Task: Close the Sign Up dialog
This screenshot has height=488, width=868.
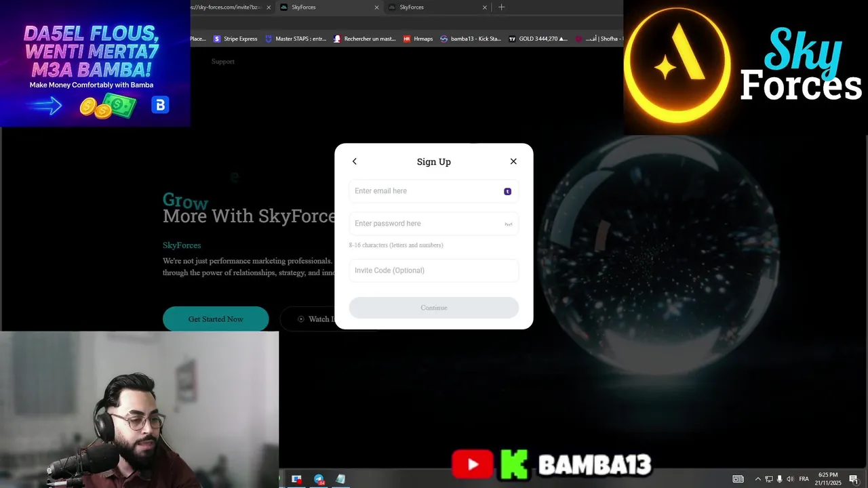Action: [513, 161]
